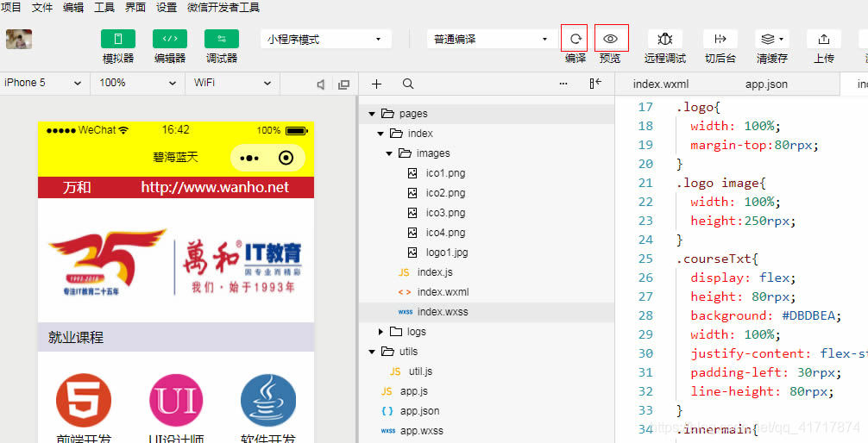Screen dimensions: 868x443
Task: Open index.js in the file tree
Action: click(435, 272)
